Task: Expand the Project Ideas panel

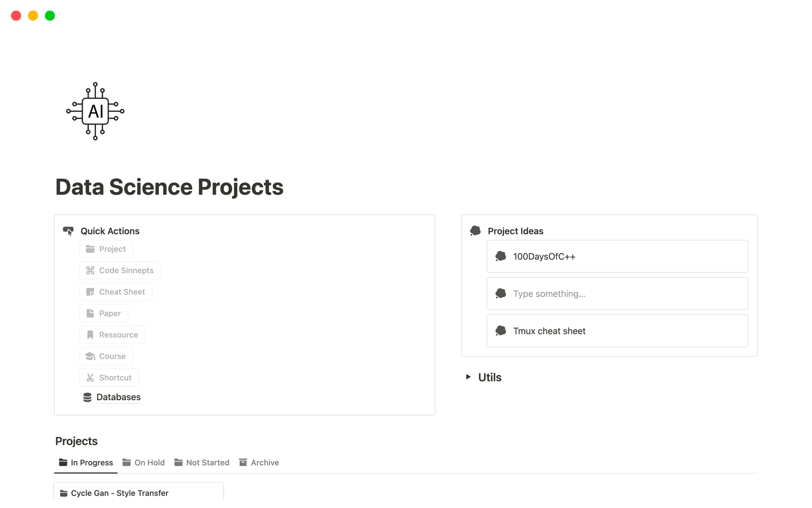Action: pyautogui.click(x=515, y=231)
